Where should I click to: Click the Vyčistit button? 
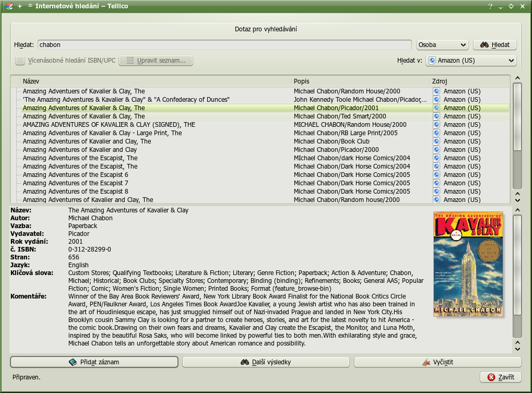[x=438, y=362]
